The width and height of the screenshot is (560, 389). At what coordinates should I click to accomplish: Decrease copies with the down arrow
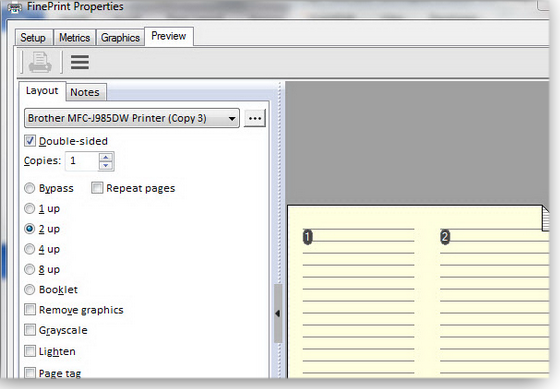(x=106, y=165)
